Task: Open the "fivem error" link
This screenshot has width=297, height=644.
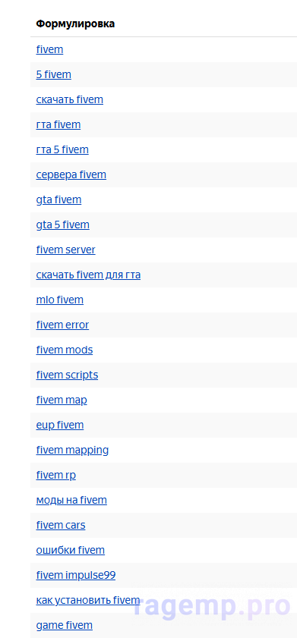Action: coord(62,325)
